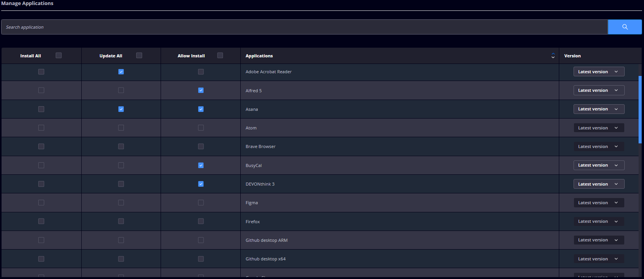This screenshot has height=279, width=644.
Task: Check the Install All header checkbox
Action: pyautogui.click(x=59, y=55)
